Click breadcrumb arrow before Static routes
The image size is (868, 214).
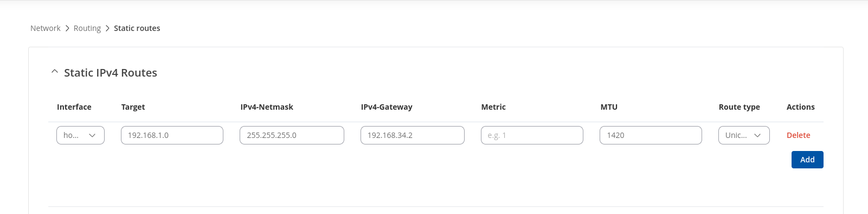(107, 28)
